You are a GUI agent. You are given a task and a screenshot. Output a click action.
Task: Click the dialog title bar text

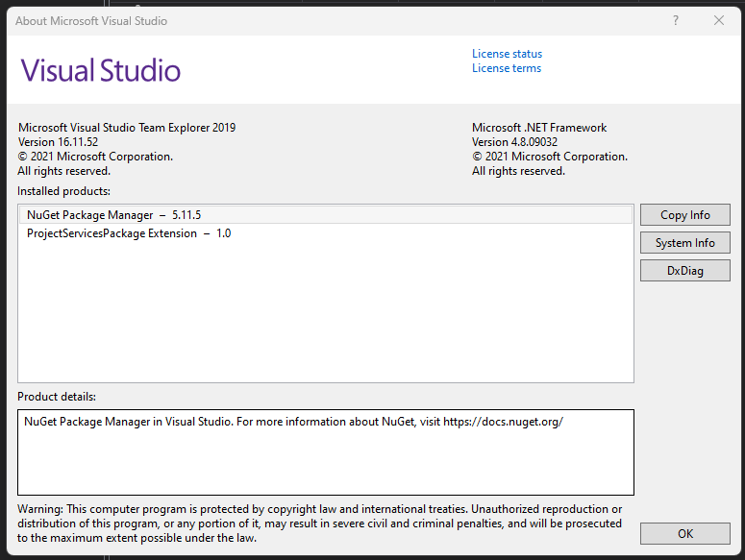tap(91, 20)
